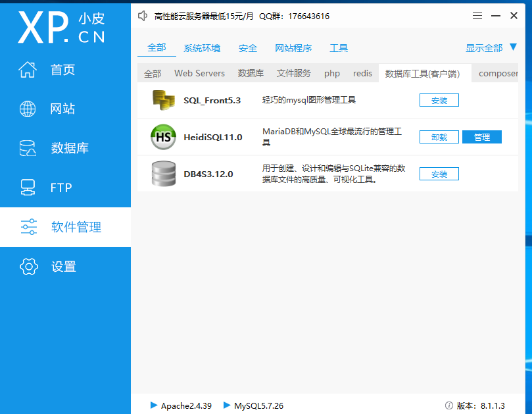Select the redis sub-tab
Viewport: 532px width, 414px height.
coord(362,73)
